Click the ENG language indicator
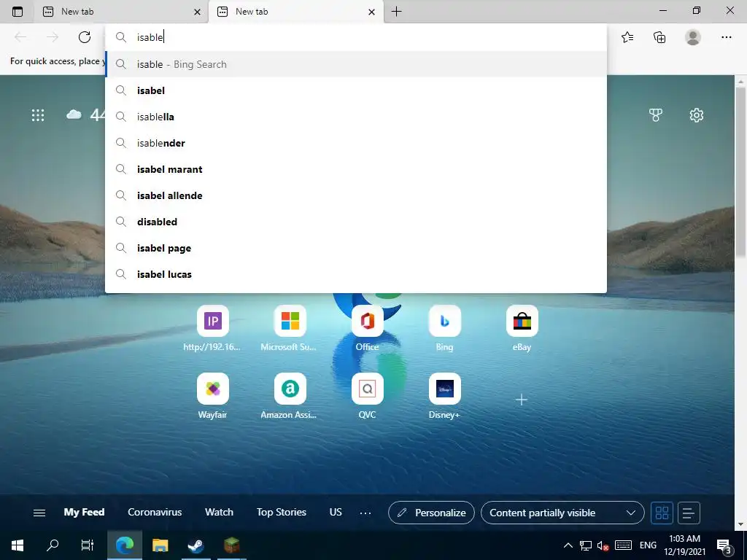Viewport: 747px width, 560px height. (x=648, y=545)
